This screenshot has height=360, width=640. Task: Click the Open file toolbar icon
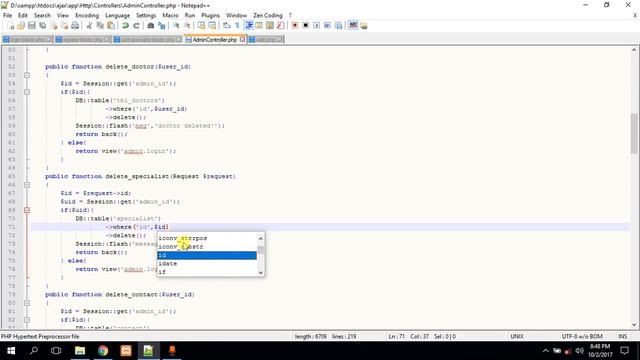tap(21, 26)
